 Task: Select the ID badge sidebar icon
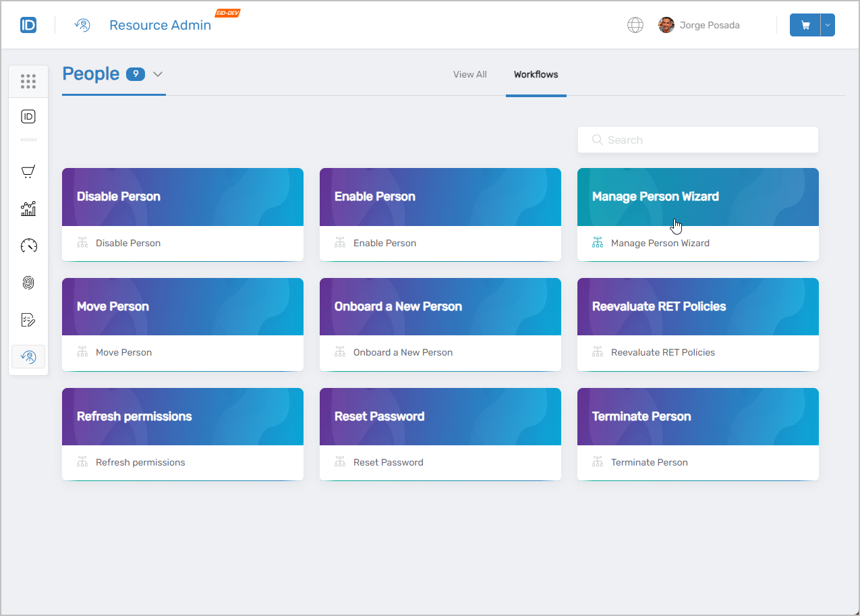(x=28, y=115)
